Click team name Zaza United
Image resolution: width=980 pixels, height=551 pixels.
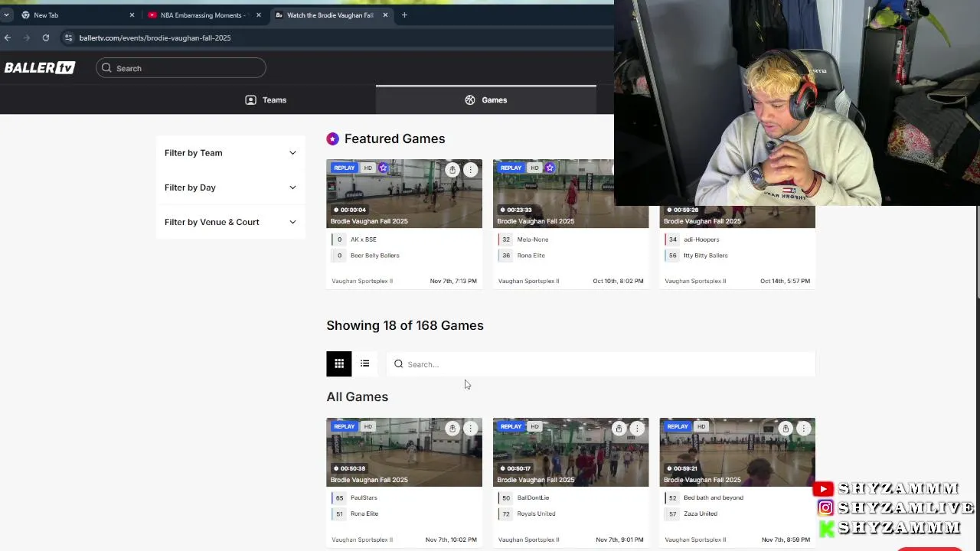pyautogui.click(x=701, y=514)
